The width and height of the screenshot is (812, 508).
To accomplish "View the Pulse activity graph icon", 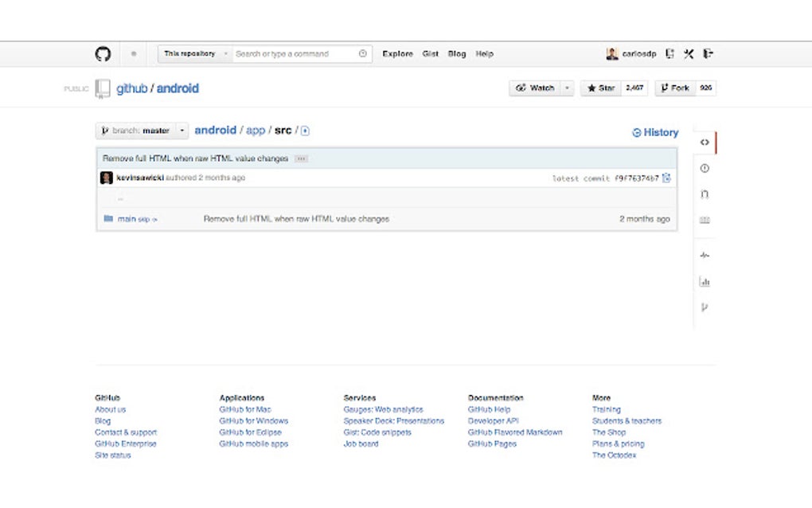I will (x=704, y=255).
